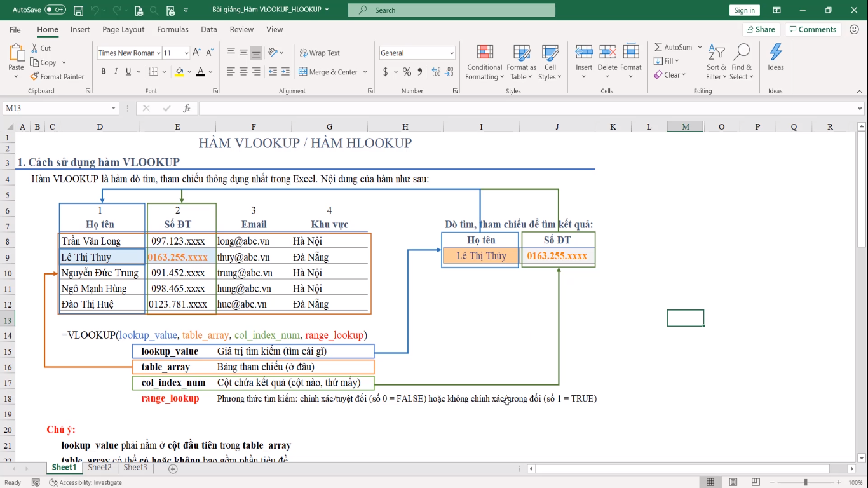Expand the General number format dropdown
The width and height of the screenshot is (868, 488).
click(452, 53)
